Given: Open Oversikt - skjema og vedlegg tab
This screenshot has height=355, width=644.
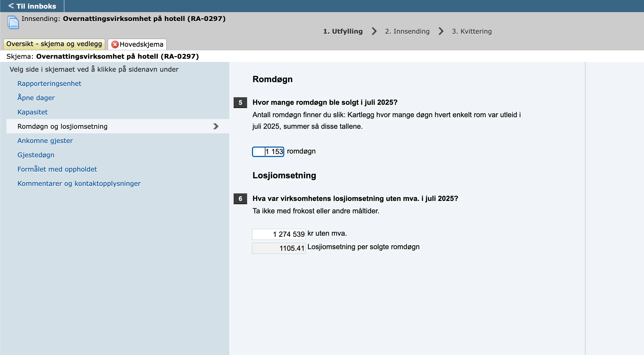Looking at the screenshot, I should click(54, 44).
